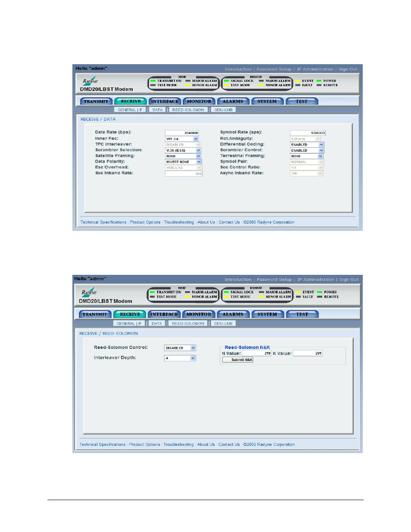Select the ALARMS tab in bottom screenshot

233,314
